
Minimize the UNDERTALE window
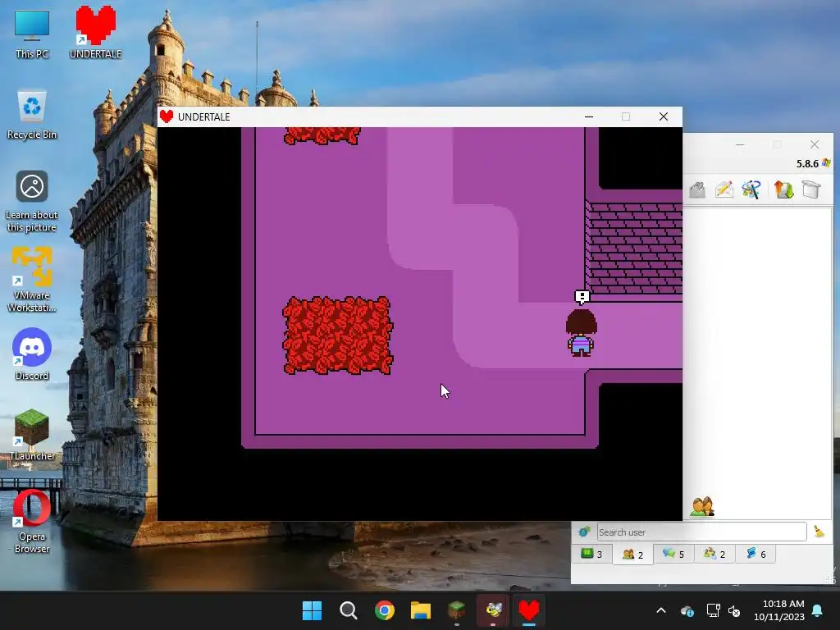pos(589,116)
